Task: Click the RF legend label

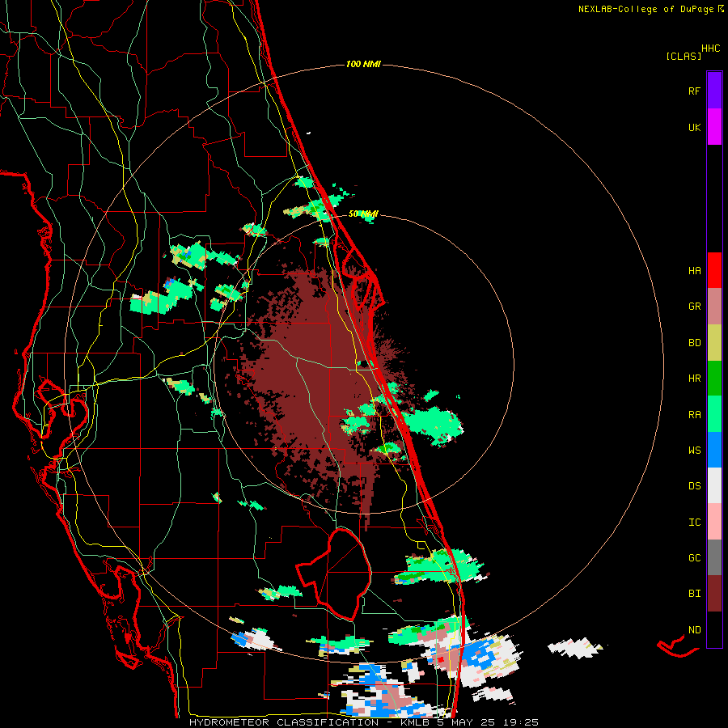Action: click(x=694, y=91)
